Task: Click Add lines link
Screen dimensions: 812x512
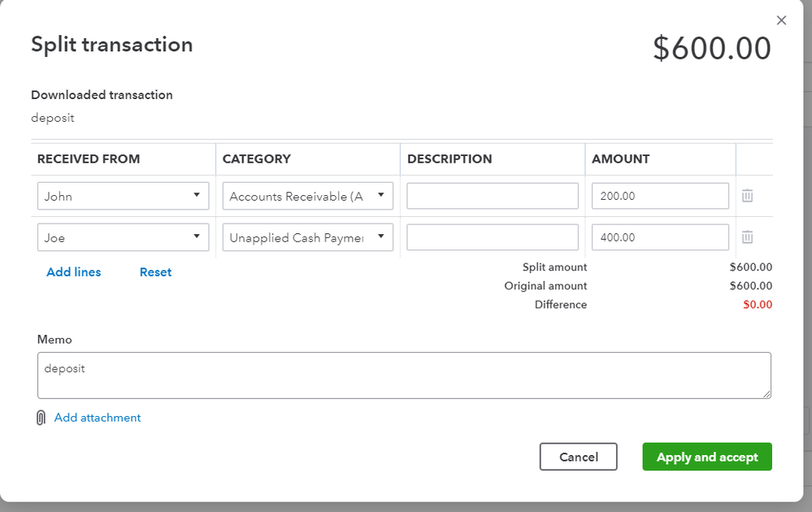Action: 74,272
